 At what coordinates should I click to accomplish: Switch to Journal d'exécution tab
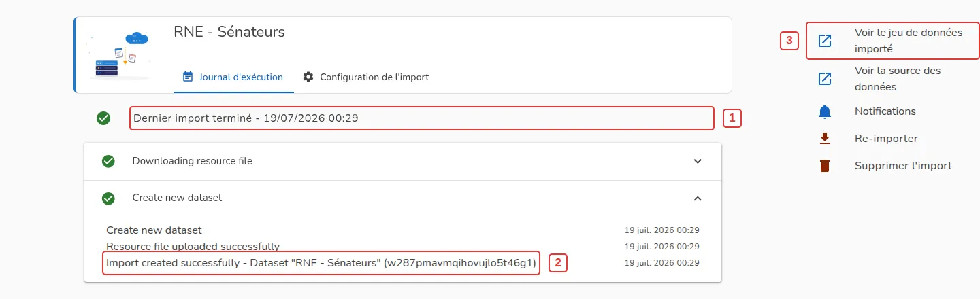pyautogui.click(x=233, y=77)
